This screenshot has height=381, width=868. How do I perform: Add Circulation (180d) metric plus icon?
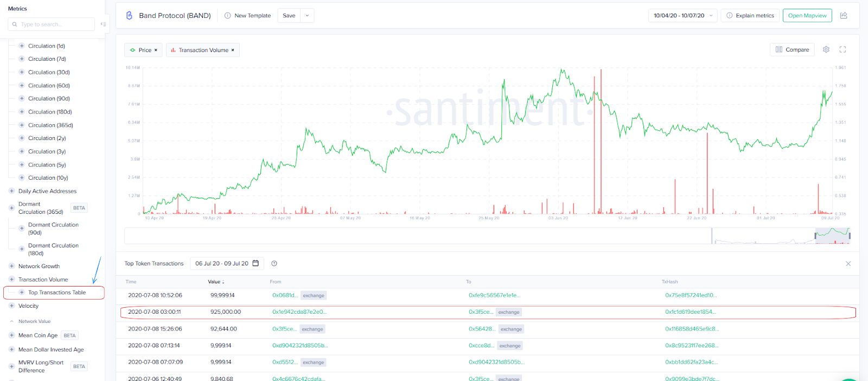[x=22, y=112]
